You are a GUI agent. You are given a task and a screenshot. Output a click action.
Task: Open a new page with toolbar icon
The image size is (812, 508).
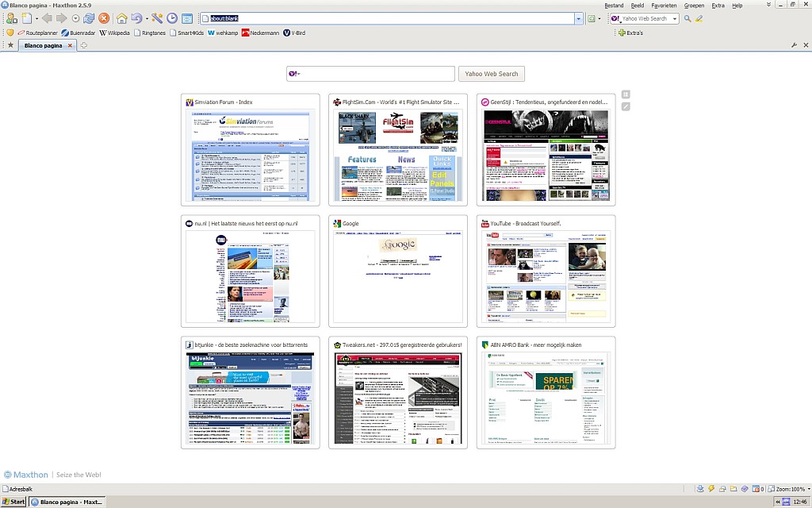coord(26,18)
